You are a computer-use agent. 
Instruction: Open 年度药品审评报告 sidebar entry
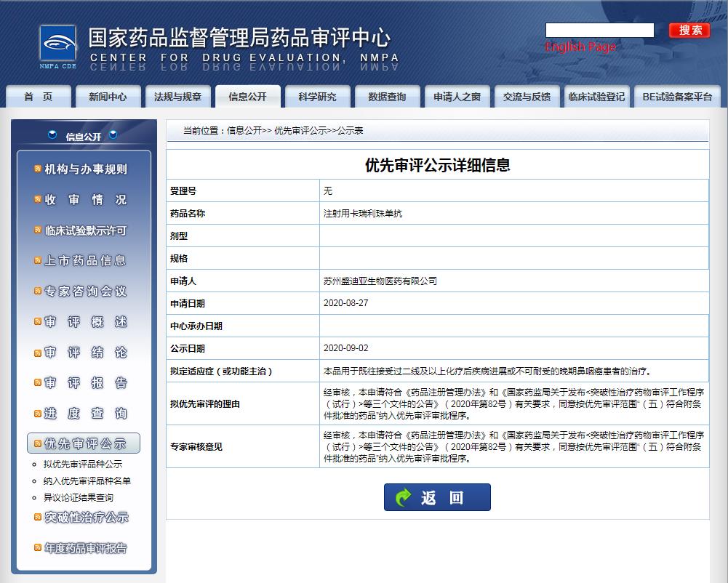point(86,547)
